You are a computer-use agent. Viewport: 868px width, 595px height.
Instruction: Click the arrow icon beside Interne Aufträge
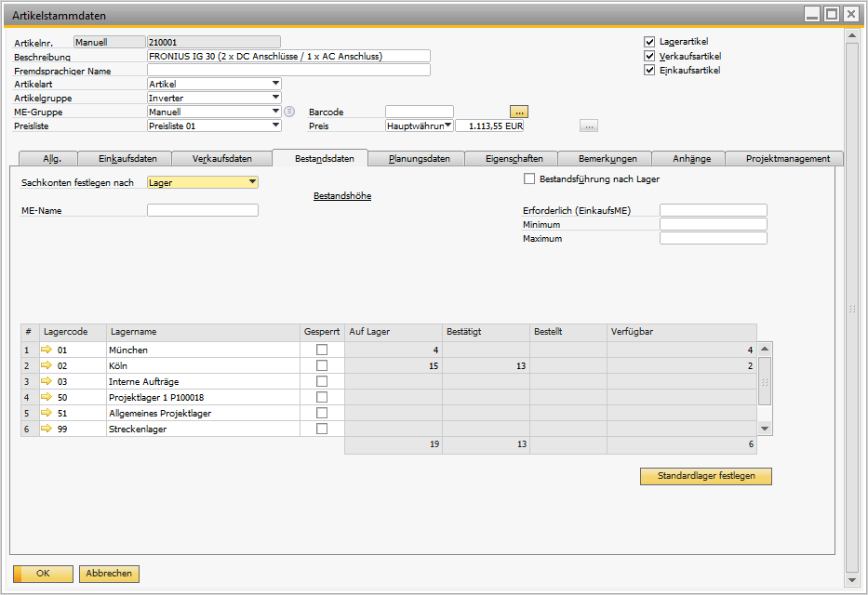(x=47, y=382)
